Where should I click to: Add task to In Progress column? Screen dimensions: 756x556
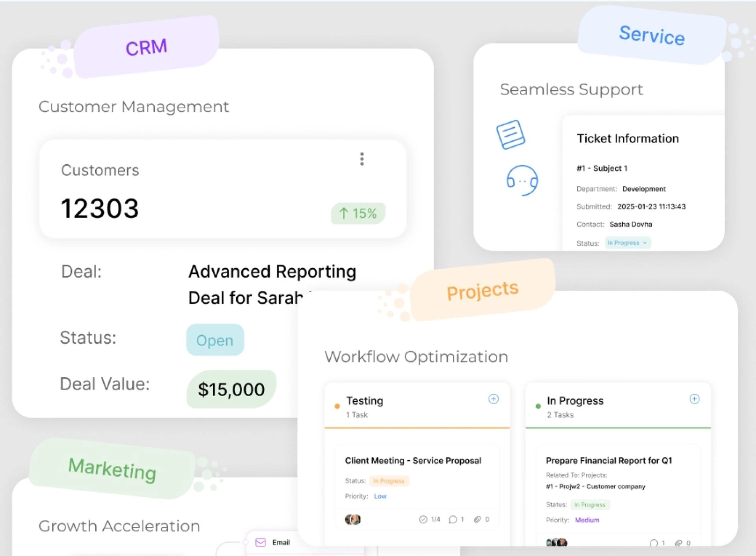(x=694, y=399)
